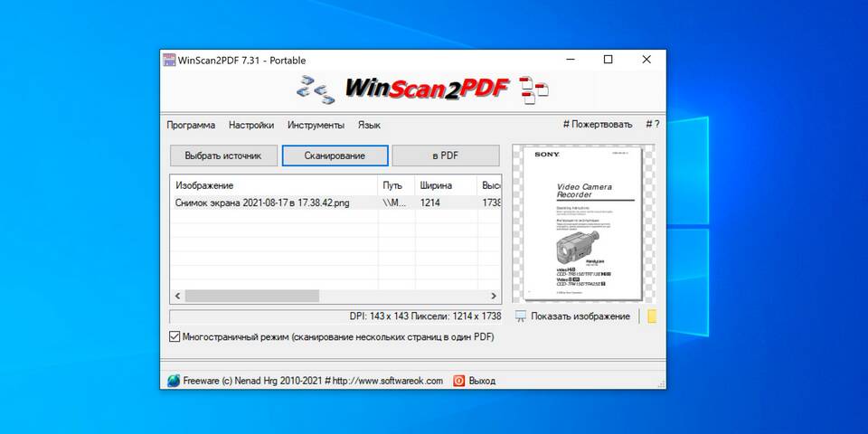Open the # Пожертвовать menu item
The width and height of the screenshot is (868, 434).
(x=598, y=125)
